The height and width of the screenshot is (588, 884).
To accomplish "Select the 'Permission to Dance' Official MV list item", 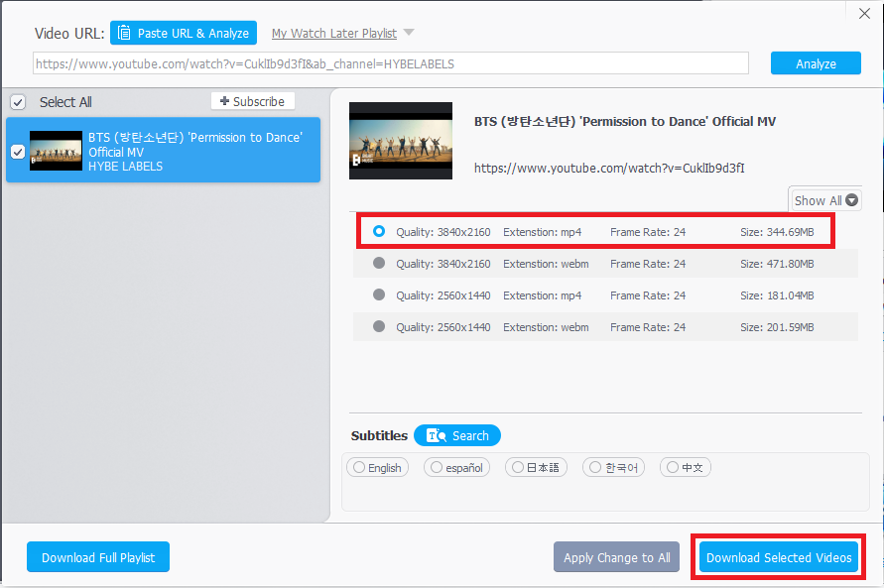I will [x=163, y=150].
